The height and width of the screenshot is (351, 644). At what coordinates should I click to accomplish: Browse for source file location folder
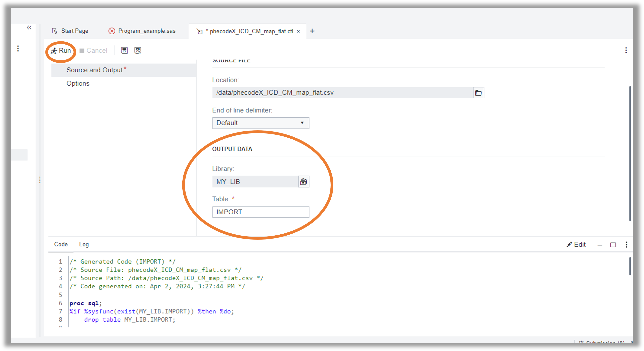coord(478,93)
